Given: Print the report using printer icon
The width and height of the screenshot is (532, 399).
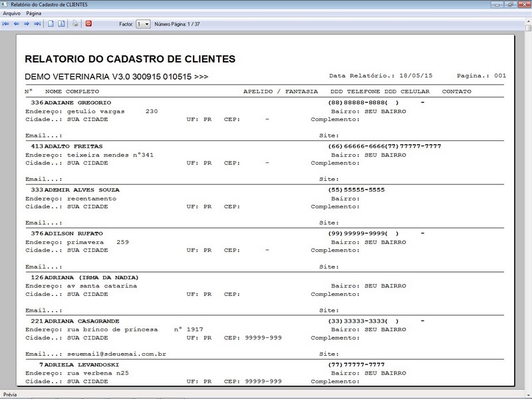Looking at the screenshot, I should click(75, 24).
